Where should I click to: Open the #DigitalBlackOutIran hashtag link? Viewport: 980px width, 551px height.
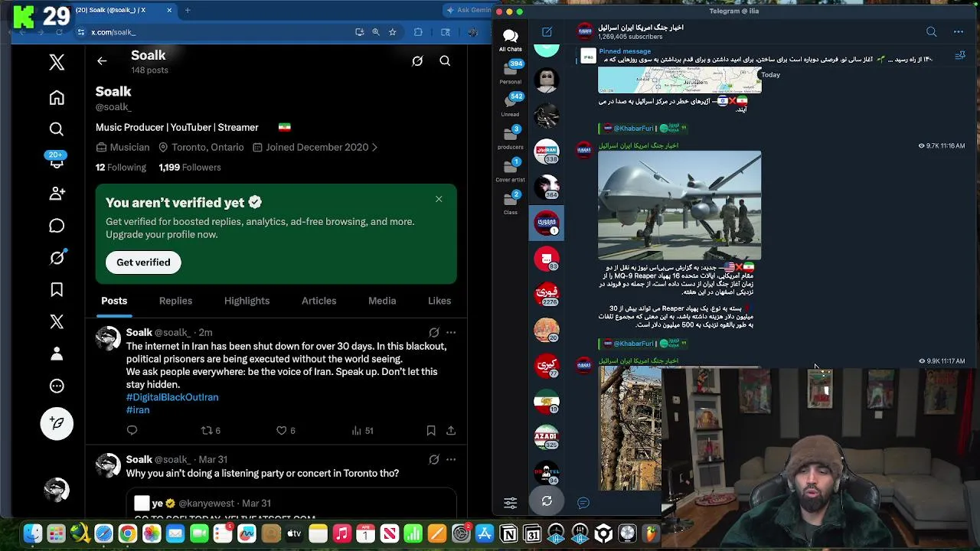click(x=172, y=397)
